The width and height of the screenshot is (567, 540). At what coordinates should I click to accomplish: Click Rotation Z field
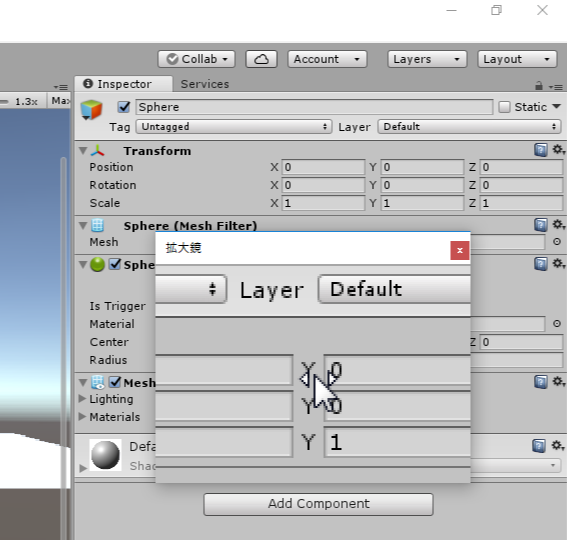[521, 185]
